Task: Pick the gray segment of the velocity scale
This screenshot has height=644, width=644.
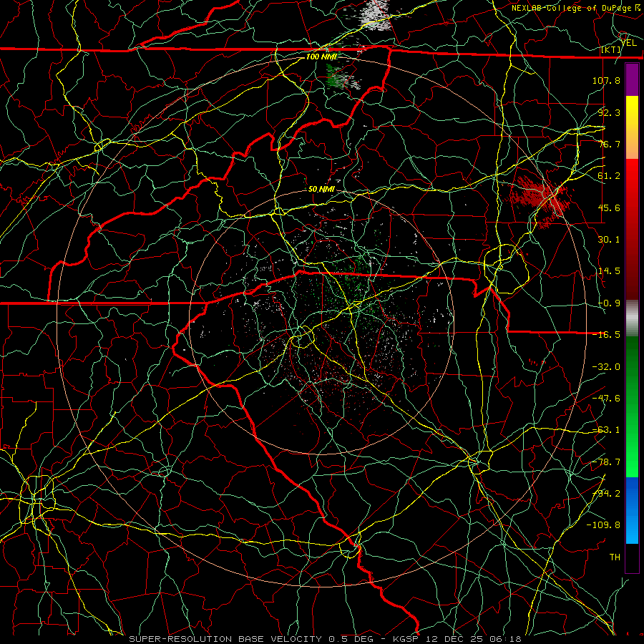Action: [632, 318]
